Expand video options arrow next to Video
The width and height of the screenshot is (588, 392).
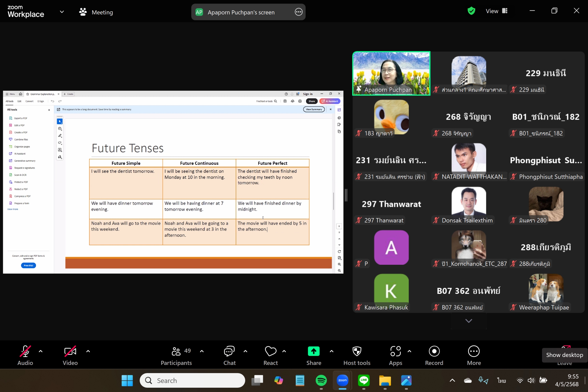tap(88, 351)
